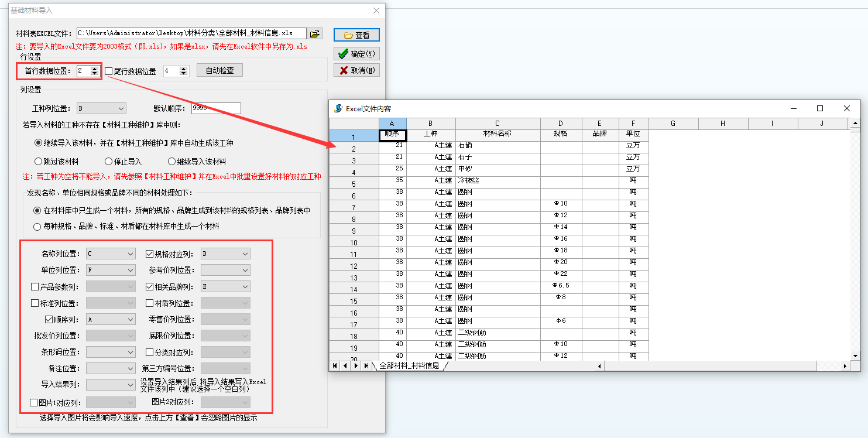Go to the last sheet tab arrow

[x=366, y=366]
